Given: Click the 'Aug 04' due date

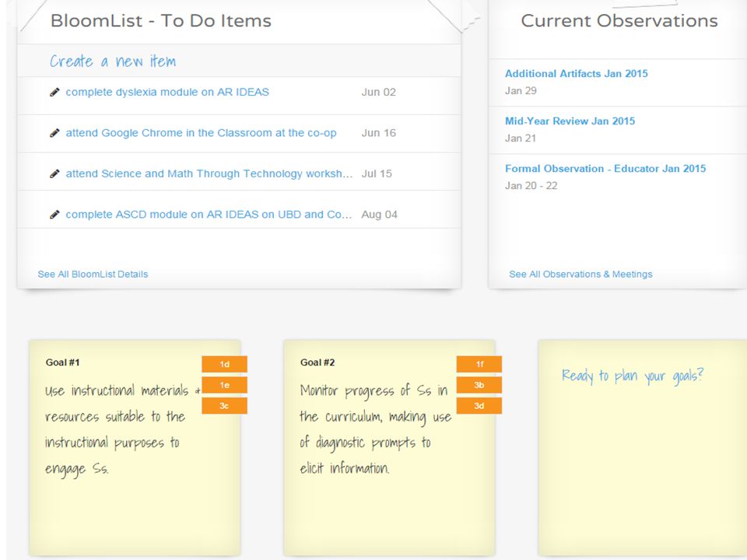Looking at the screenshot, I should pos(379,215).
